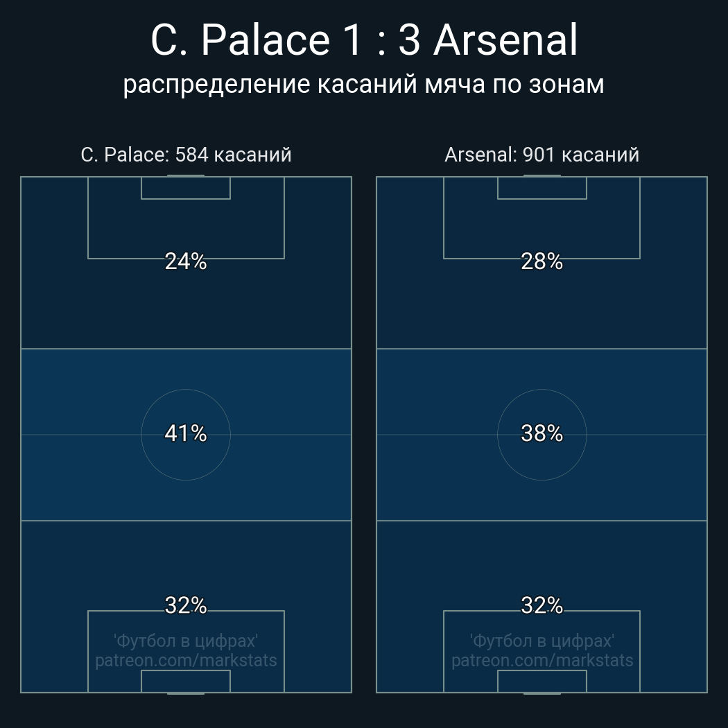Click the Russian subtitle below the title

pyautogui.click(x=363, y=84)
